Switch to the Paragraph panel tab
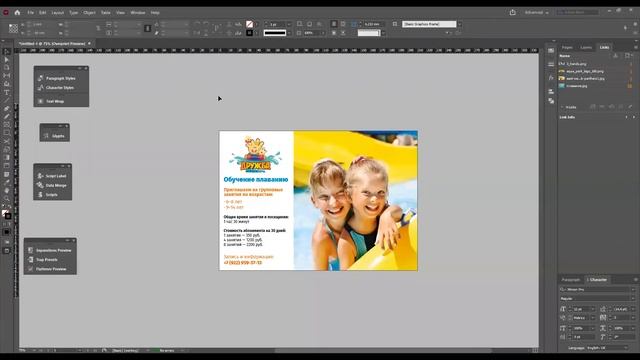 point(571,280)
